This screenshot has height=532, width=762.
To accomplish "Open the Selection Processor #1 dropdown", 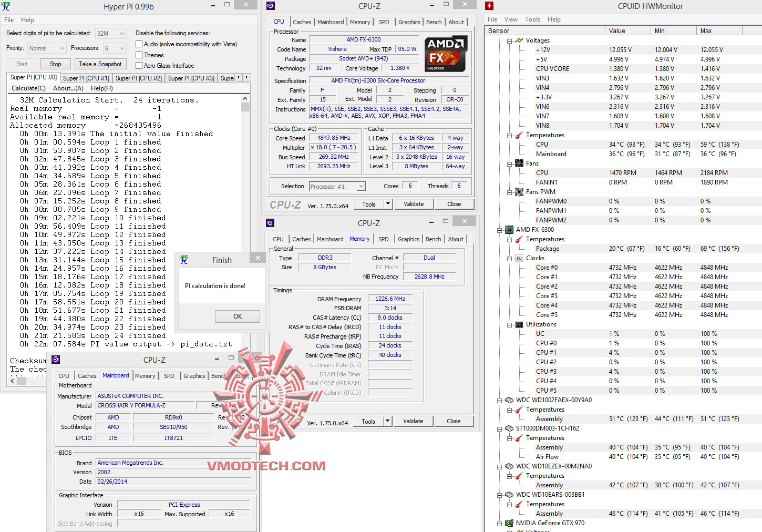I will [337, 186].
